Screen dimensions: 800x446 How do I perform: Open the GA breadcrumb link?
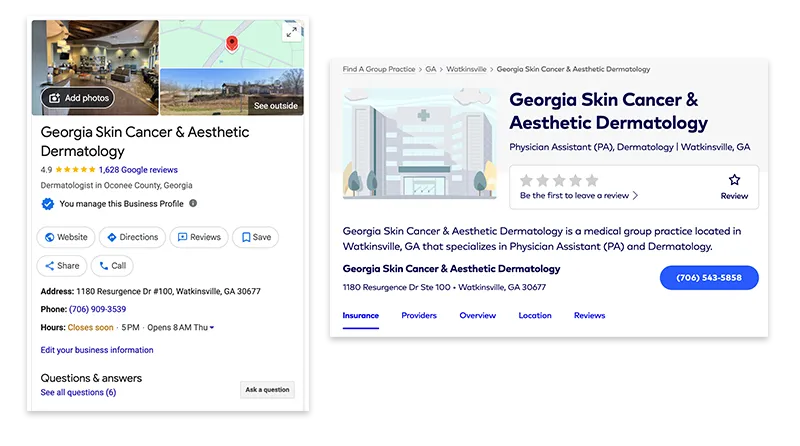(431, 69)
